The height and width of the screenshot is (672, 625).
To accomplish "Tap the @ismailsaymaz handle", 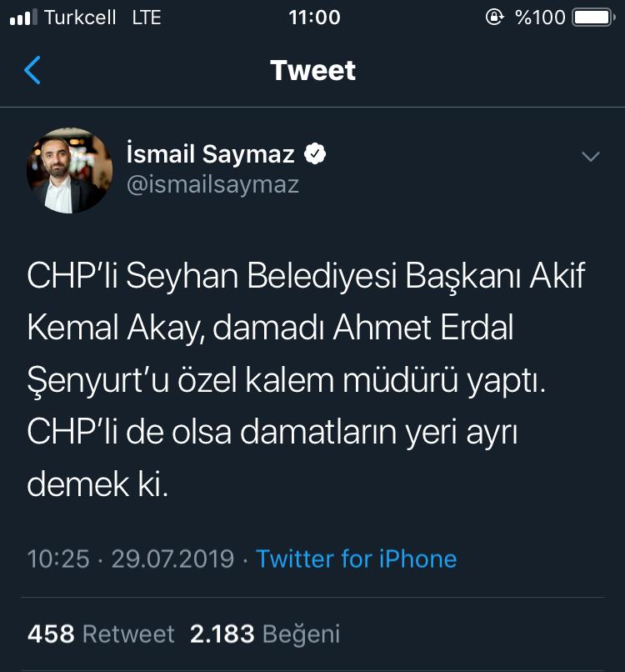I will coord(212,184).
